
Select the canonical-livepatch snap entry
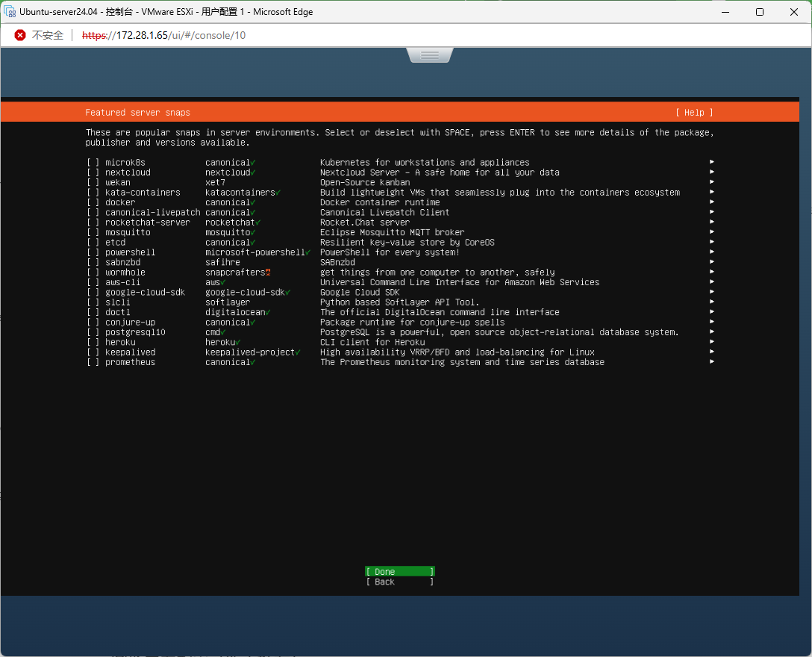152,213
